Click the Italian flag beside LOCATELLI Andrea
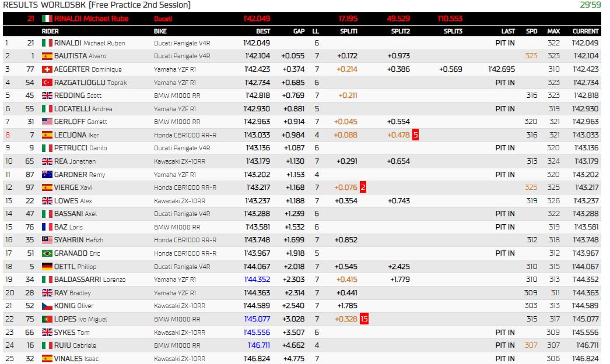 coord(47,109)
